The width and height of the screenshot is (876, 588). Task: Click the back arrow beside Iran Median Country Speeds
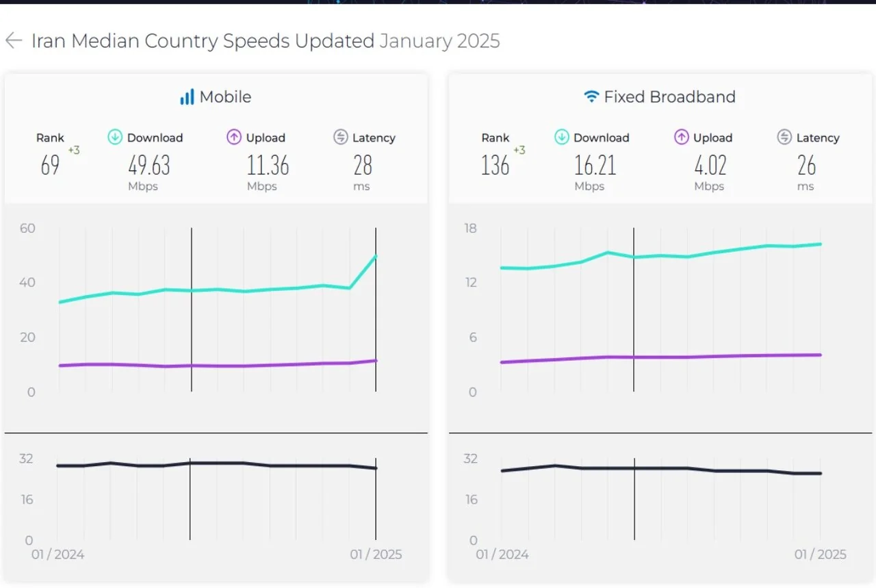pyautogui.click(x=14, y=41)
